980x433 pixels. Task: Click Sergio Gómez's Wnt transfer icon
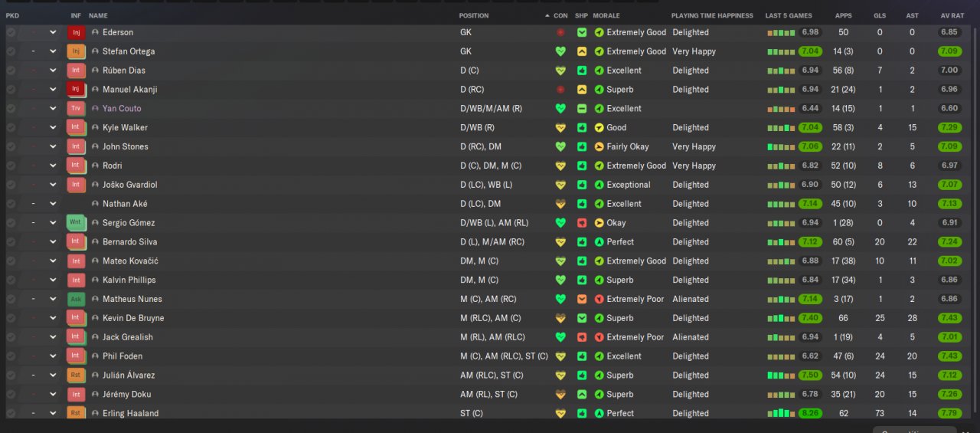[x=76, y=223]
